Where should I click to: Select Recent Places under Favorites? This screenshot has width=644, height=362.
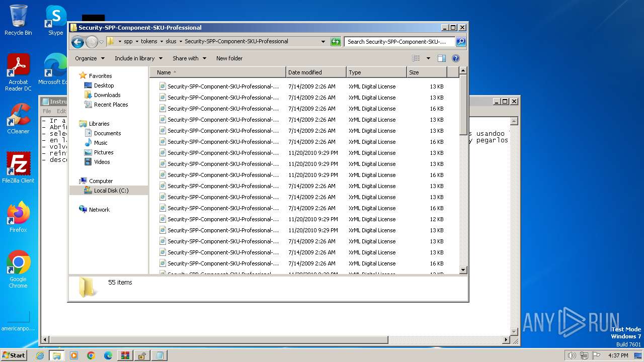coord(111,105)
